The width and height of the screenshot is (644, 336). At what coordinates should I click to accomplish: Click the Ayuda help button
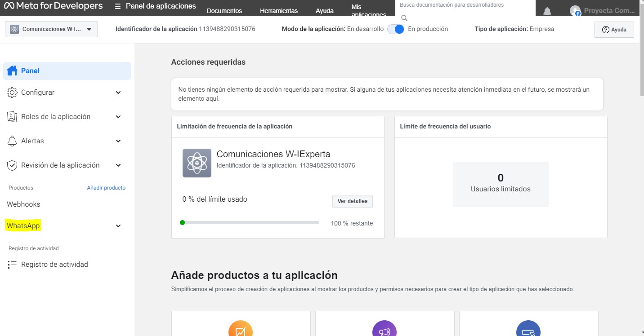(x=614, y=30)
